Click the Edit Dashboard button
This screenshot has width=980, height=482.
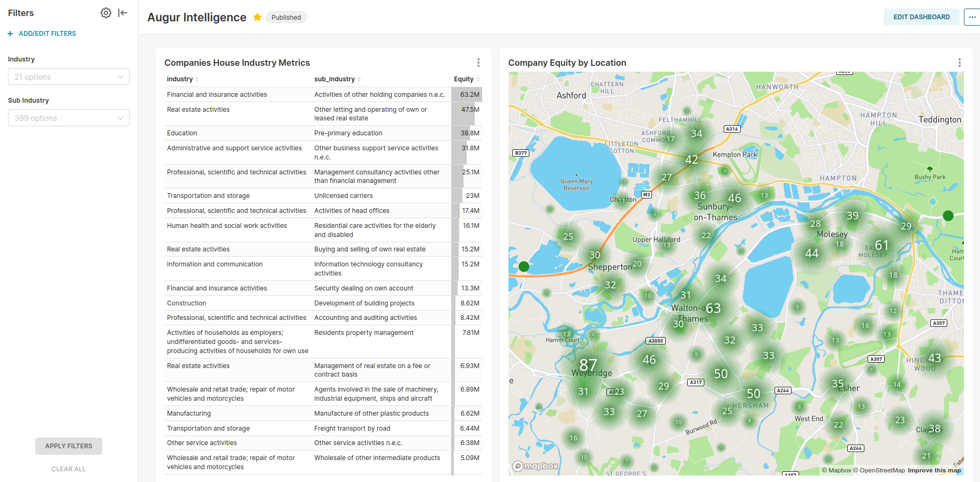[921, 17]
